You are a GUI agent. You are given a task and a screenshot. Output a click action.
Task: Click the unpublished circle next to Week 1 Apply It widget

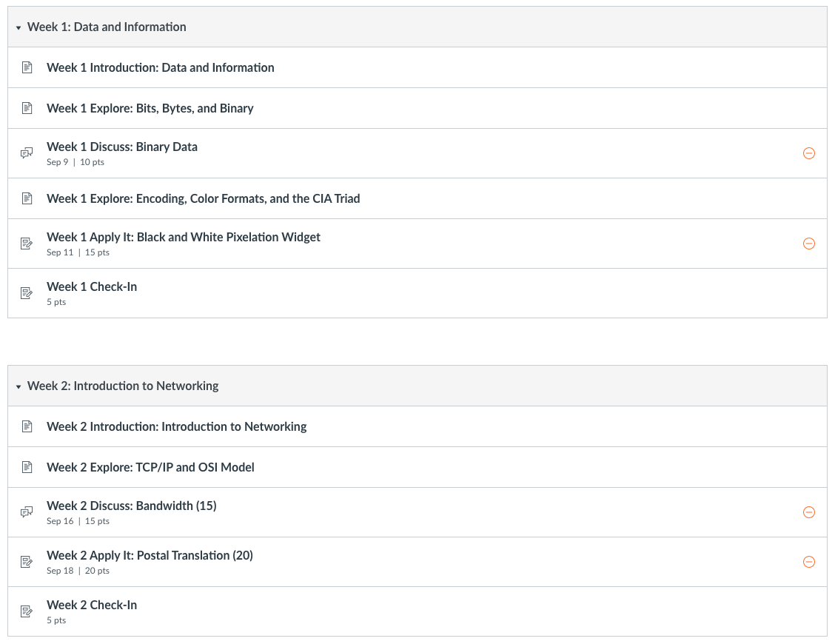[x=809, y=243]
